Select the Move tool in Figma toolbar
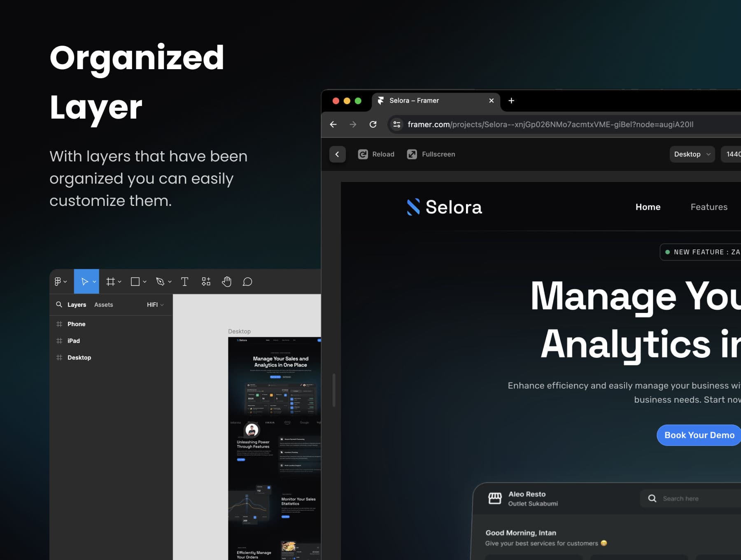 [85, 282]
